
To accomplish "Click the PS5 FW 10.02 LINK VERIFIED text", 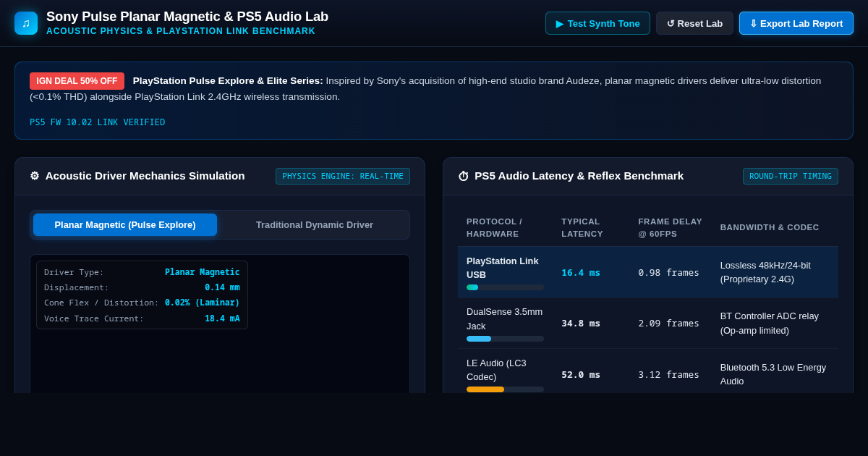I will click(98, 122).
